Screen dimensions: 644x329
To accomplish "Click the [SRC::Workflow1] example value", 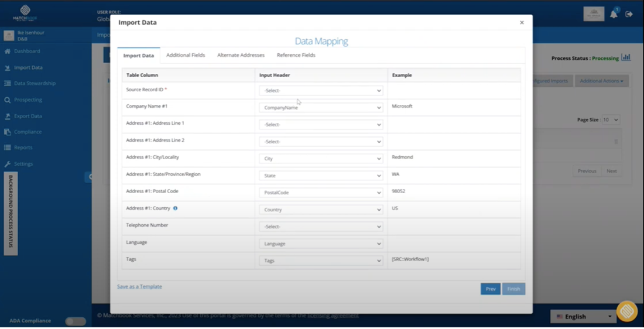I will pos(410,259).
